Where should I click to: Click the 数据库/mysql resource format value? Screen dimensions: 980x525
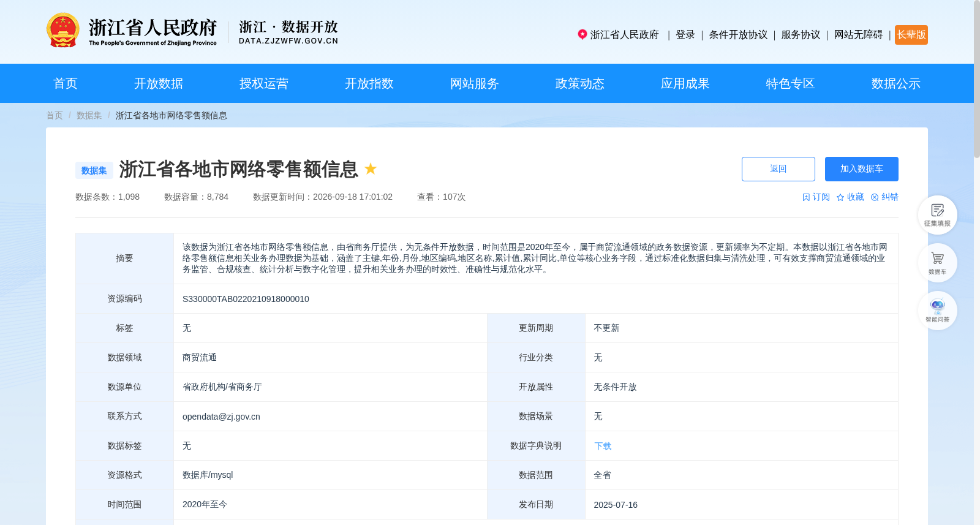tap(208, 475)
